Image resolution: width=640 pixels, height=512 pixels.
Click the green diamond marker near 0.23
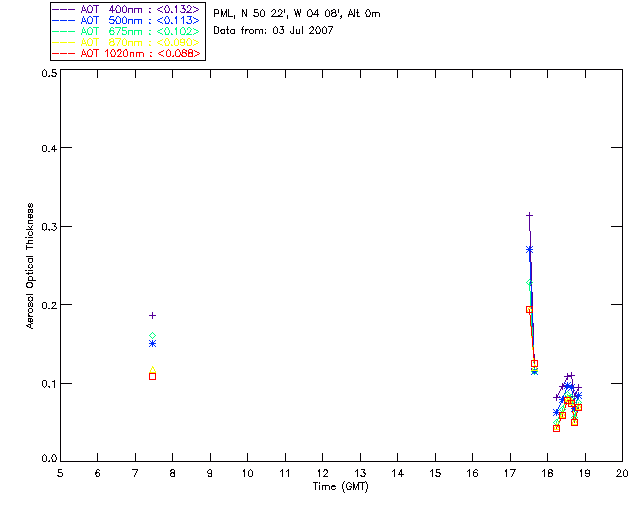(529, 283)
